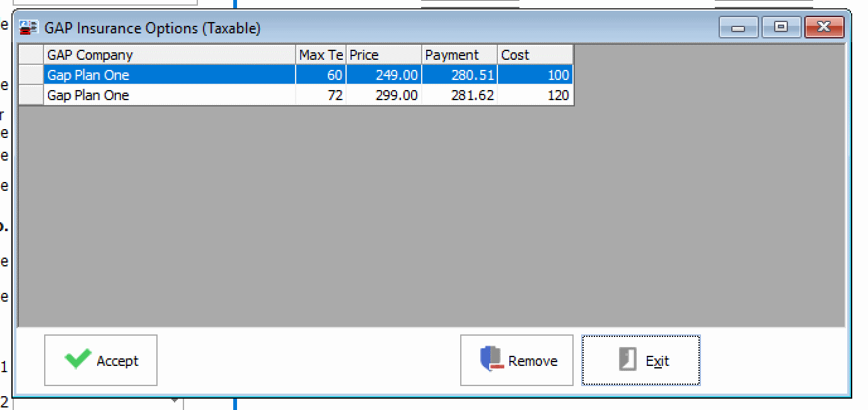Click row selector for the 72-month plan
This screenshot has height=410, width=868.
coord(31,95)
